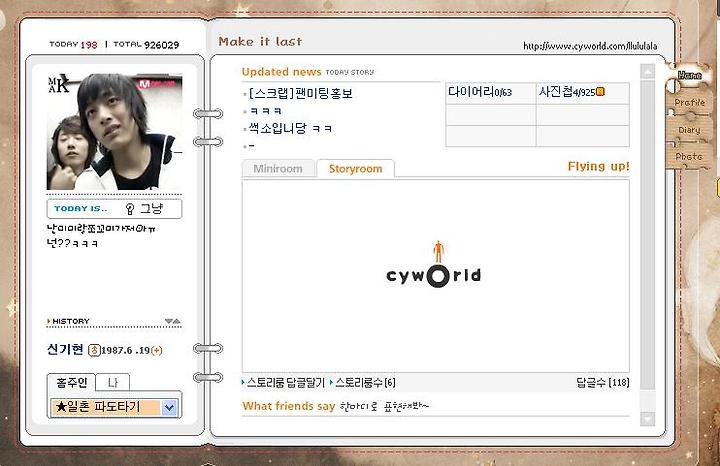This screenshot has height=466, width=720.
Task: Select the Storyroom tab
Action: click(355, 168)
